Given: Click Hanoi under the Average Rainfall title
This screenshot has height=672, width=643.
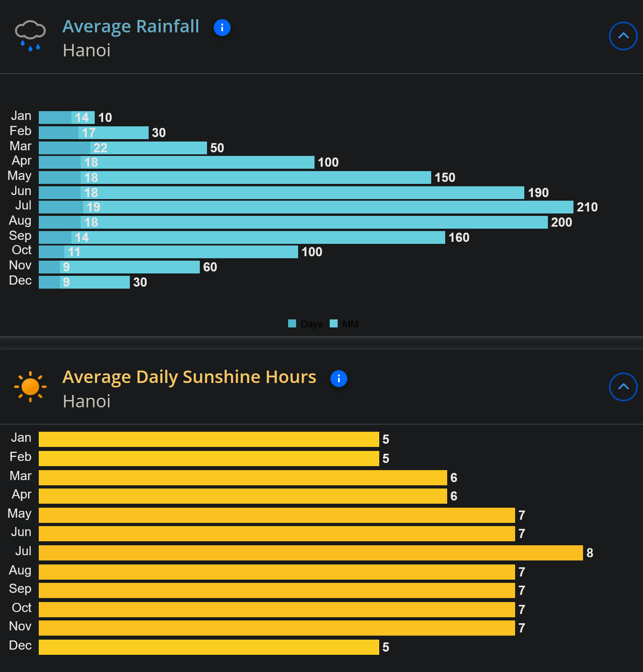Looking at the screenshot, I should (x=87, y=50).
